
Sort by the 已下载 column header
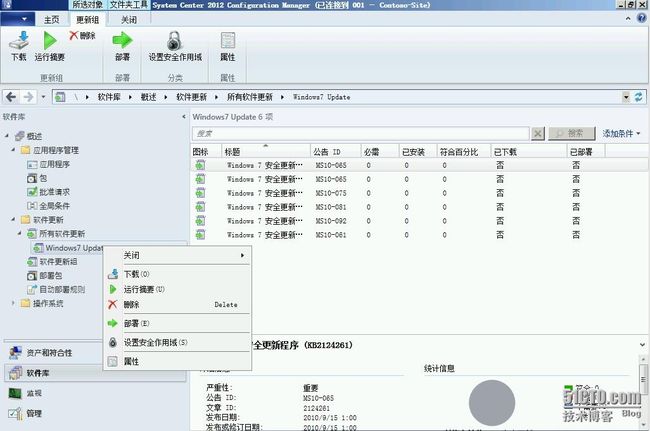(x=529, y=152)
